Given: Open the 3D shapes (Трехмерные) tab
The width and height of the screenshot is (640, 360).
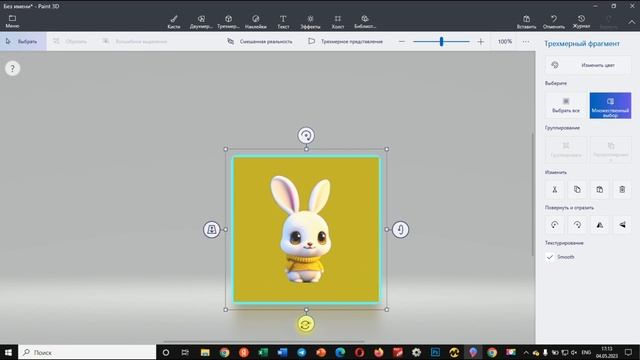Looking at the screenshot, I should 228,22.
